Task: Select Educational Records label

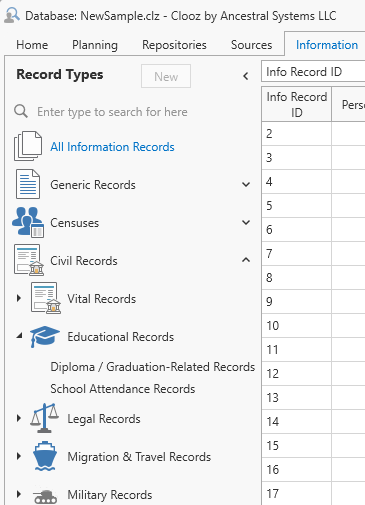Action: [x=121, y=337]
